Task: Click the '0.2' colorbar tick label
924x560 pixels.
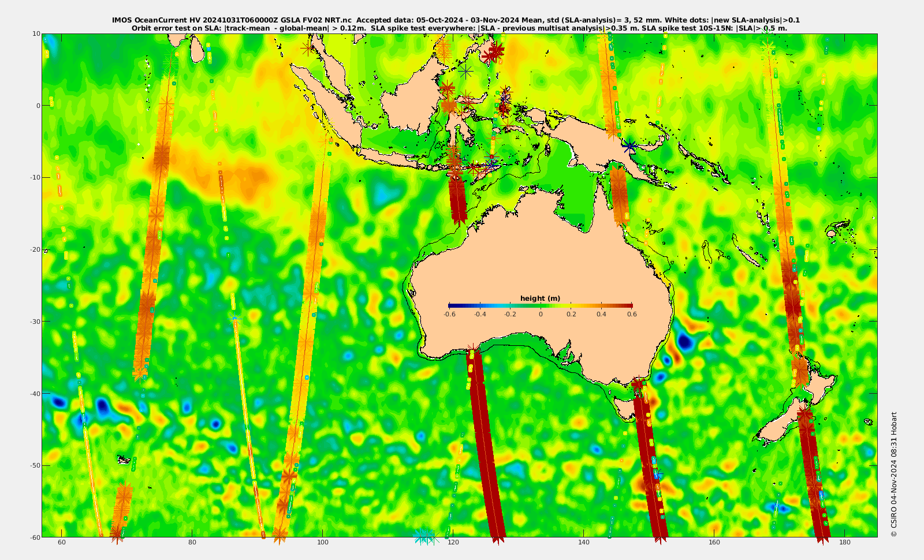Action: (571, 315)
